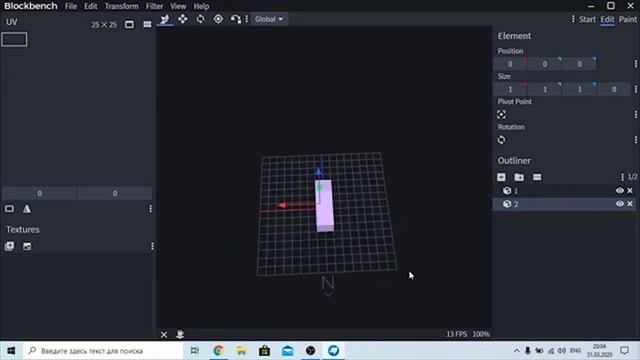Click the Size Y field

click(x=545, y=89)
